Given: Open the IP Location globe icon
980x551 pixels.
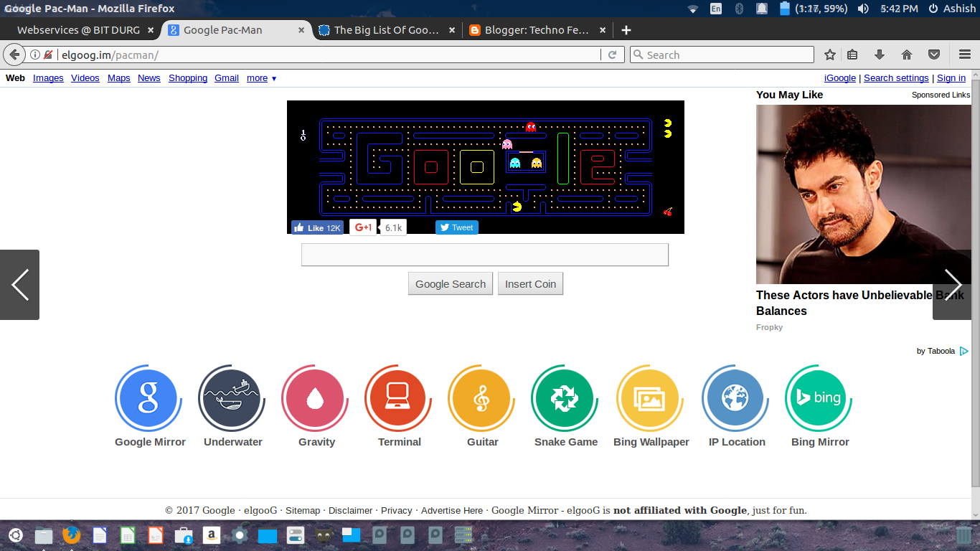Looking at the screenshot, I should [x=735, y=398].
